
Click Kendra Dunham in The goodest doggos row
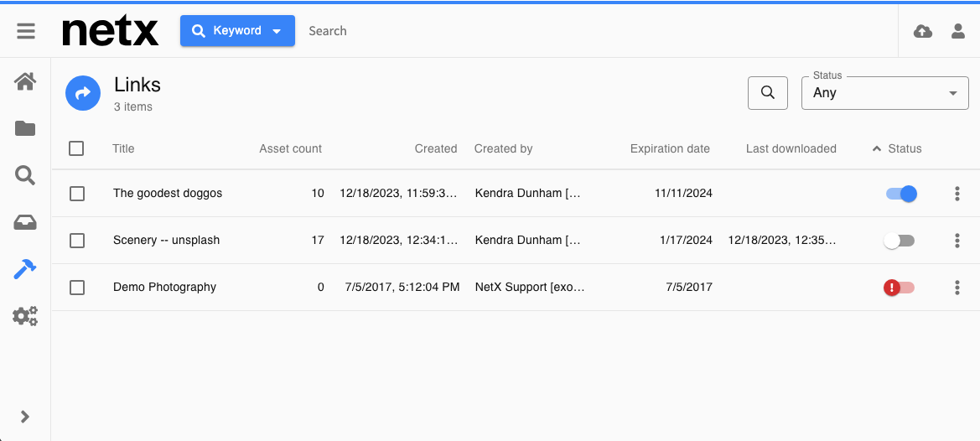(528, 193)
